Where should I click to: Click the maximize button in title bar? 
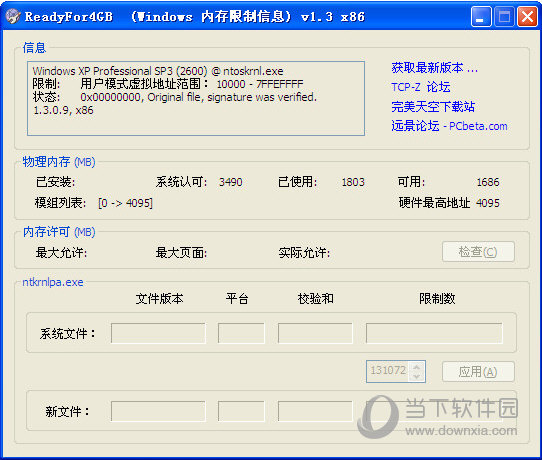pyautogui.click(x=504, y=16)
